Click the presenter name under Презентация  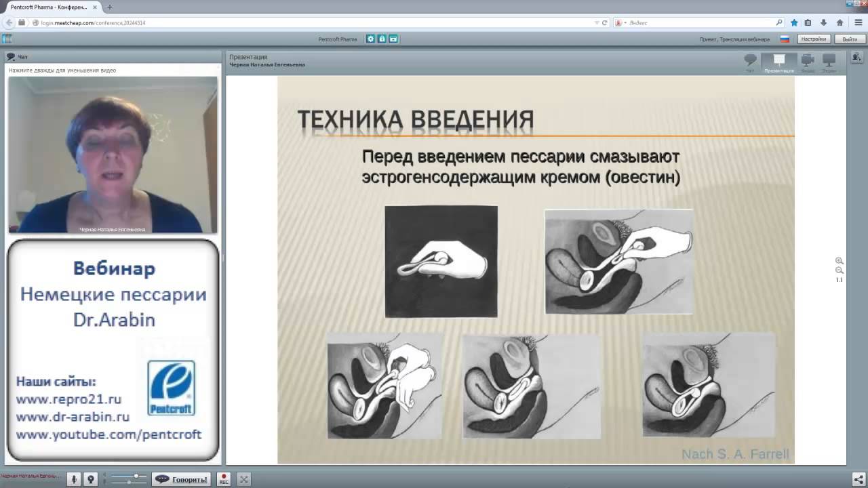pyautogui.click(x=267, y=64)
